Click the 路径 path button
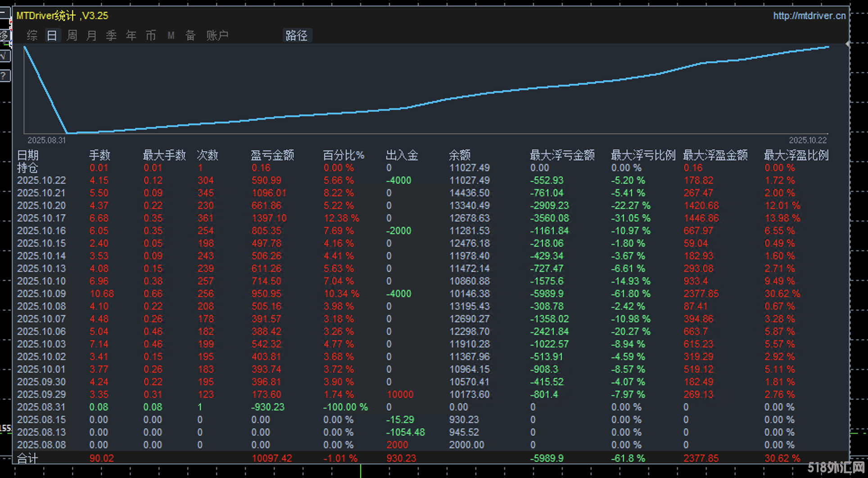The image size is (868, 478). coord(297,36)
